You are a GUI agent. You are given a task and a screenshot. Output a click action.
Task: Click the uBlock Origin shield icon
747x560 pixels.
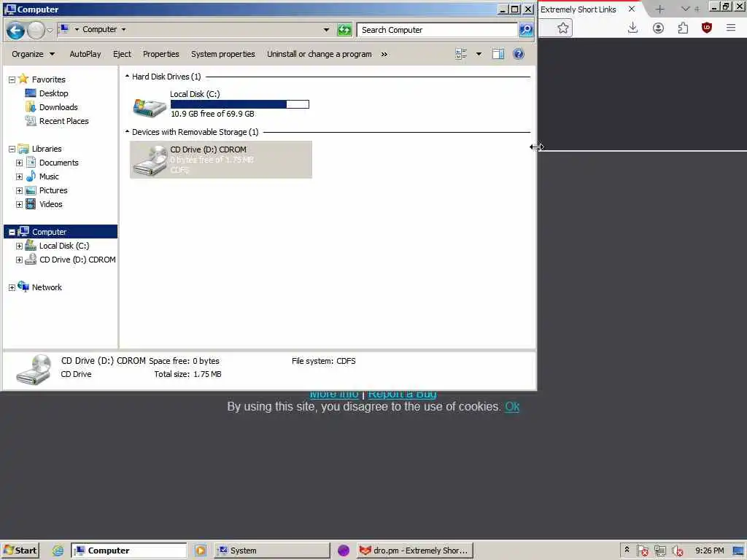pos(706,28)
